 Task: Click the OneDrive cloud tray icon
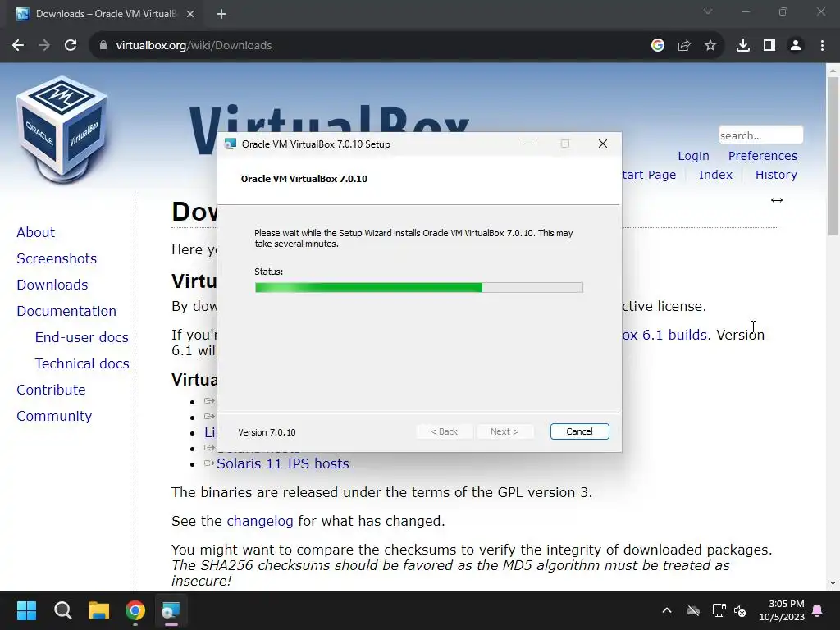click(x=693, y=610)
